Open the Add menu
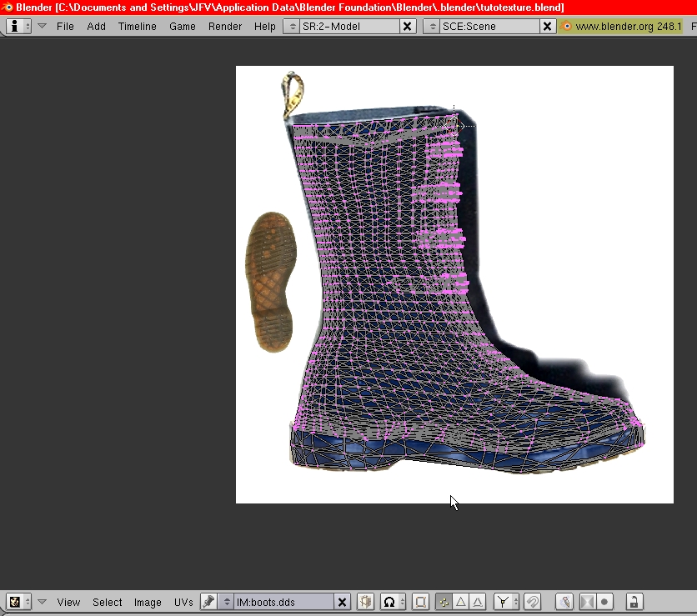This screenshot has height=616, width=697. pyautogui.click(x=96, y=26)
